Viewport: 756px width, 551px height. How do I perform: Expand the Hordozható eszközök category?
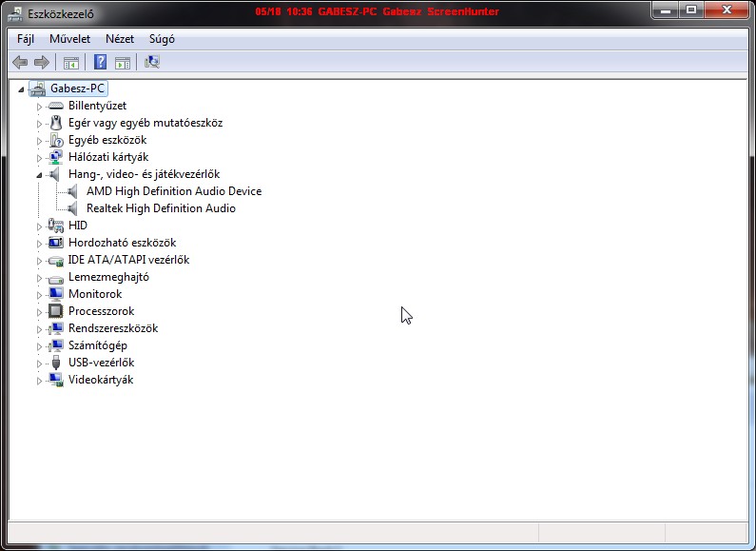[x=39, y=244]
